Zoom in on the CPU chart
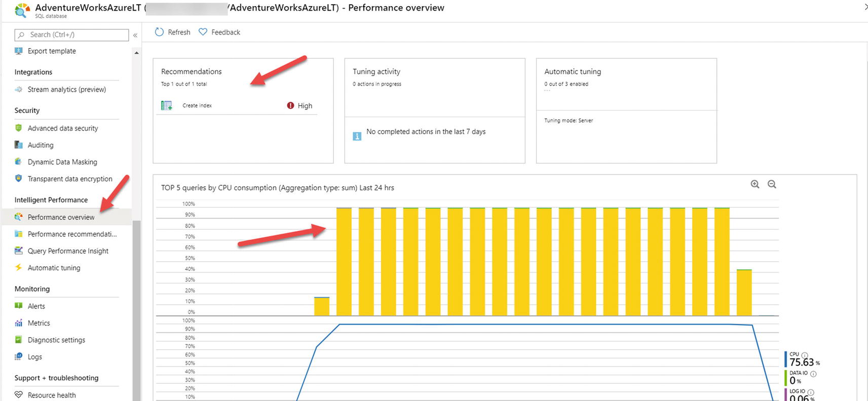Image resolution: width=868 pixels, height=401 pixels. click(x=755, y=184)
